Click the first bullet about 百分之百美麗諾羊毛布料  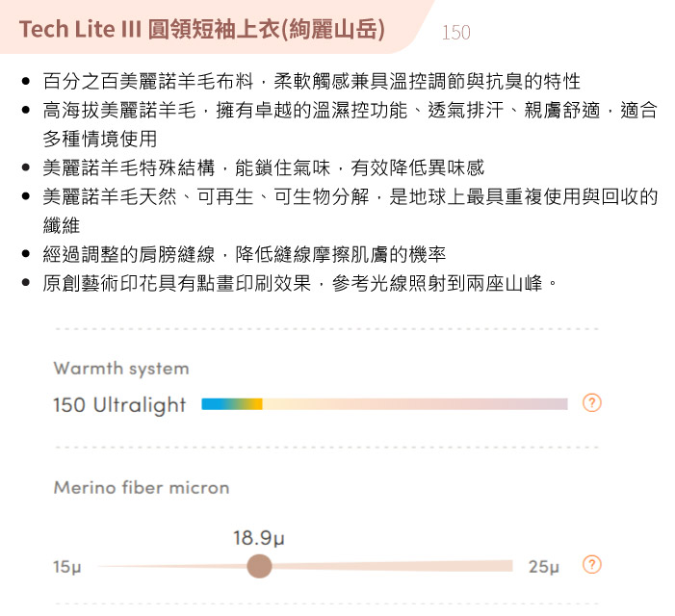point(312,81)
